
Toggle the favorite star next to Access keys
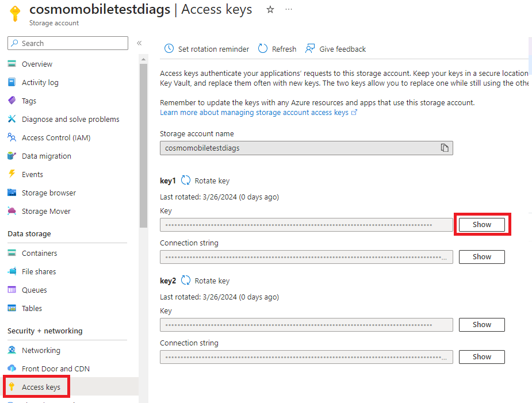270,10
